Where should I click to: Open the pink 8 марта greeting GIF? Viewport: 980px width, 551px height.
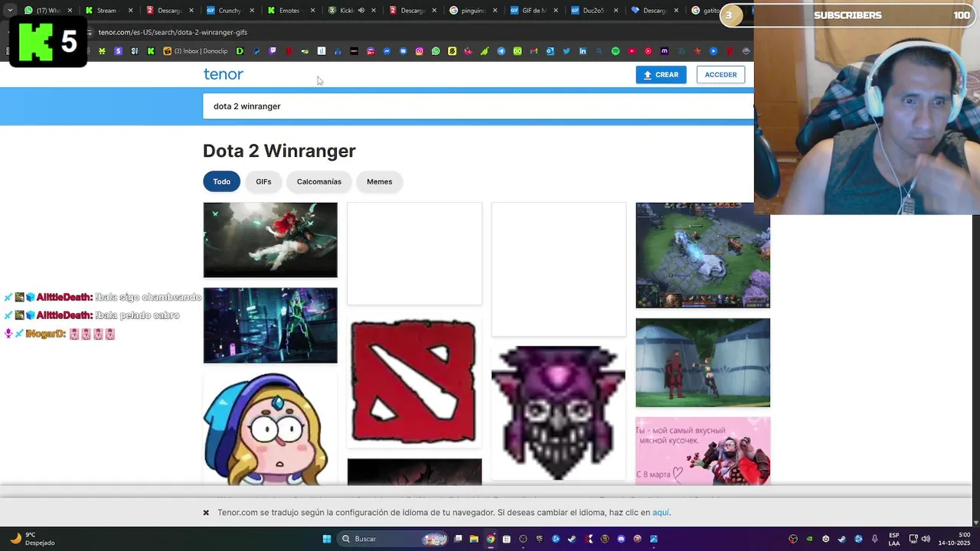(x=703, y=451)
